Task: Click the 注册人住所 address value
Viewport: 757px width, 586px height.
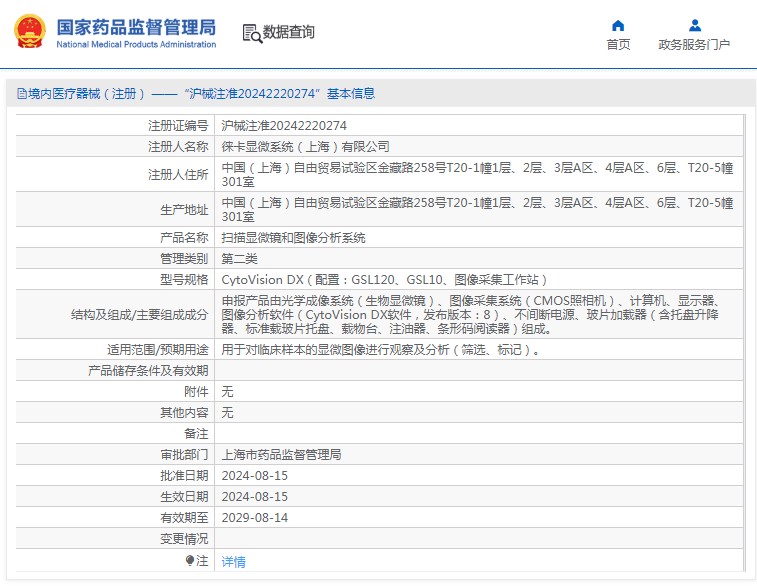Action: click(x=477, y=174)
